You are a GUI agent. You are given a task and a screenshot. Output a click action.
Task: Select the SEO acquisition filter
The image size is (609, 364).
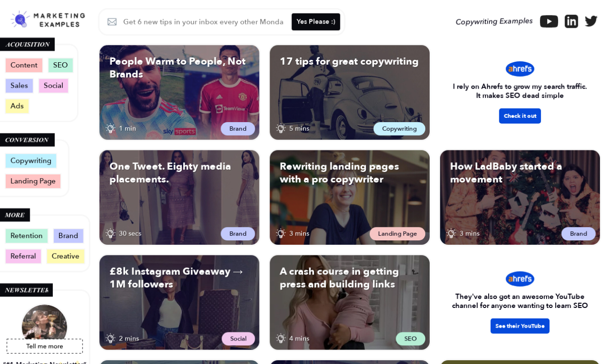60,65
